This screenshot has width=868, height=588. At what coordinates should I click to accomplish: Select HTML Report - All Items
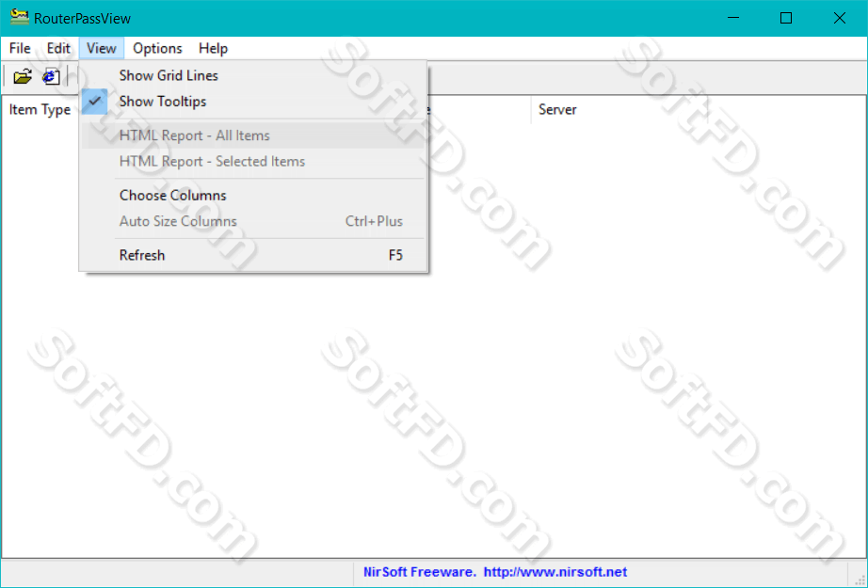click(x=254, y=135)
